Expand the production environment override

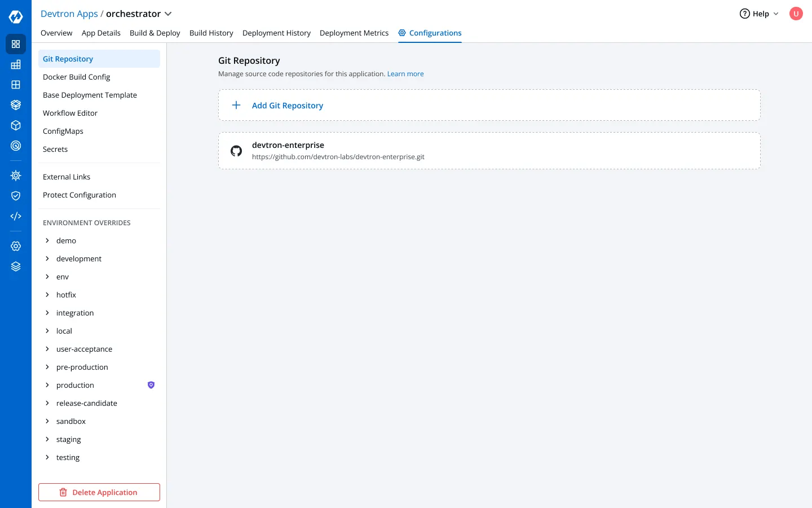[x=47, y=385]
